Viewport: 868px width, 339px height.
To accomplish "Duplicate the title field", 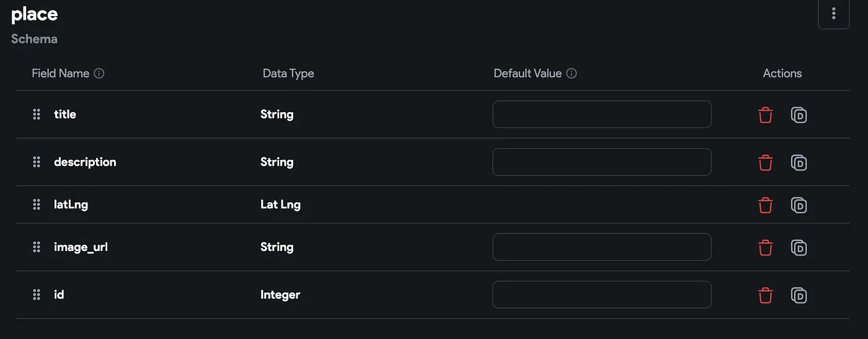I will coord(799,115).
